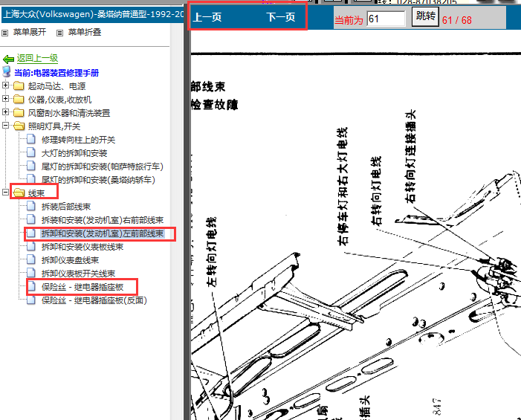The image size is (521, 420).
Task: Click page icon of 拆卸仪表板开关线束
Action: (31, 273)
